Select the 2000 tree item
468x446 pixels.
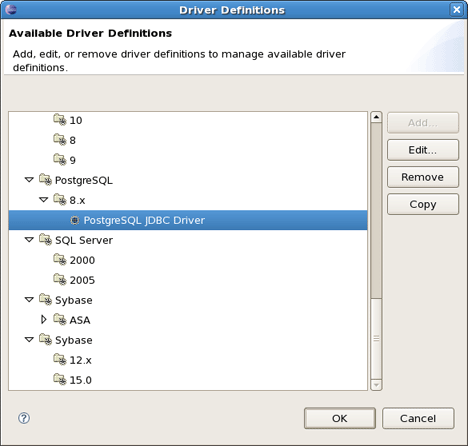(82, 260)
